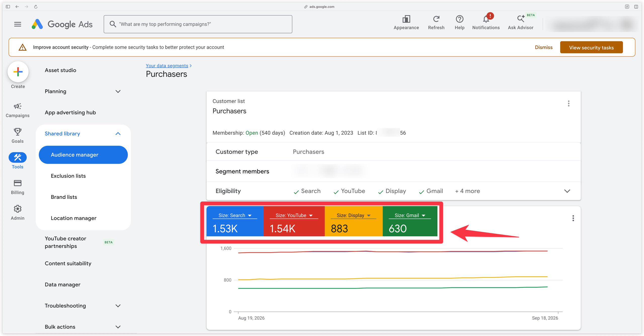Reload the browser page
Image resolution: width=644 pixels, height=336 pixels.
pyautogui.click(x=36, y=7)
